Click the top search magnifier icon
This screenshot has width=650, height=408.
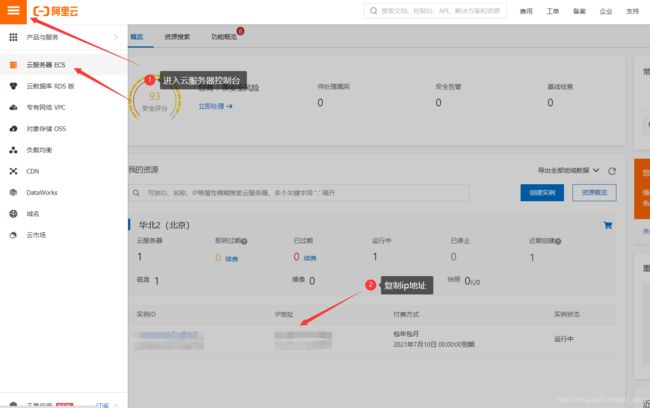(x=374, y=11)
